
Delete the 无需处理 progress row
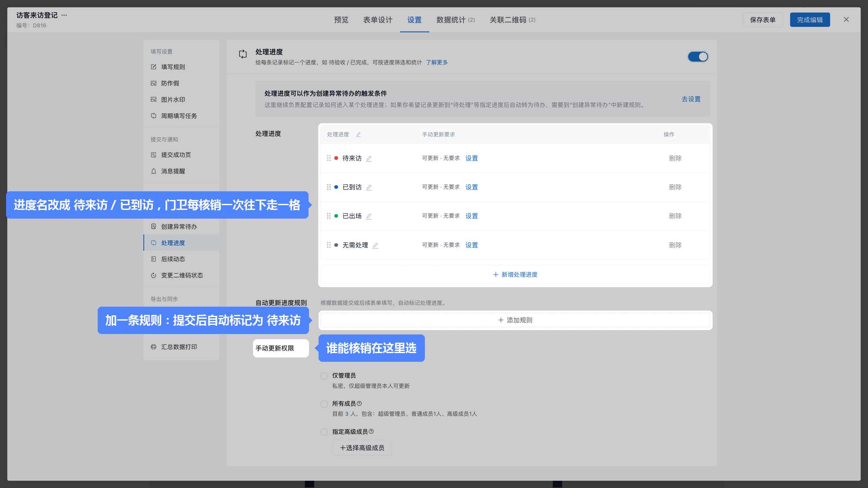click(675, 245)
